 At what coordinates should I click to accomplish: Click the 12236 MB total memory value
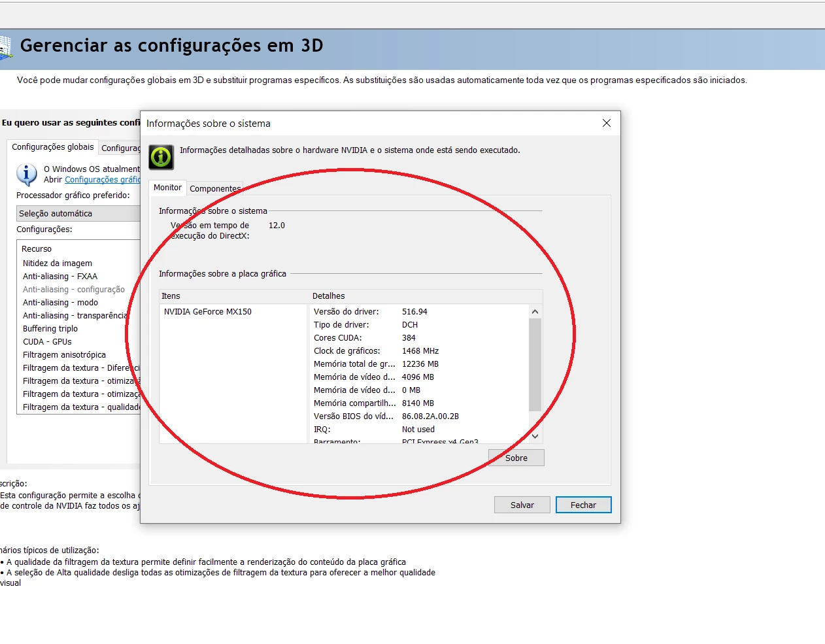coord(420,364)
